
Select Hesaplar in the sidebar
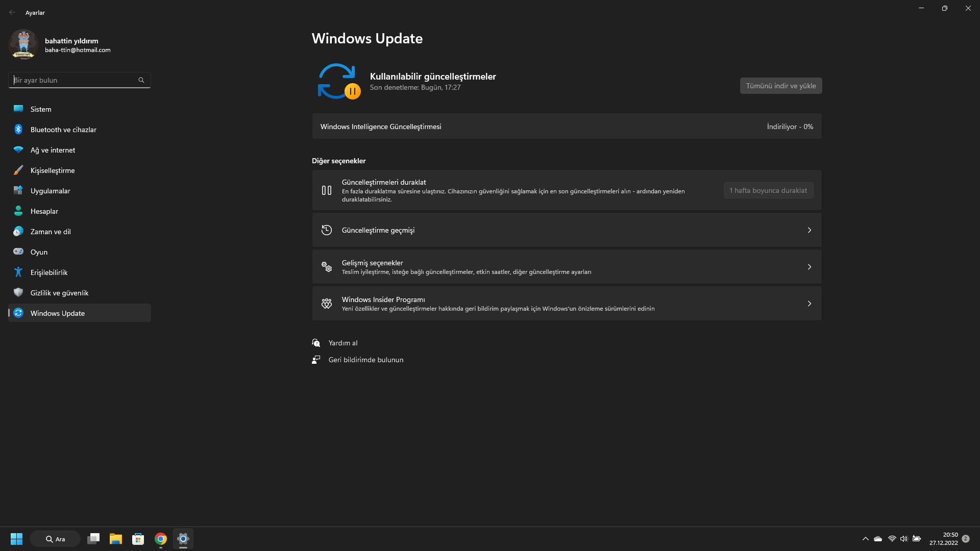(x=44, y=211)
